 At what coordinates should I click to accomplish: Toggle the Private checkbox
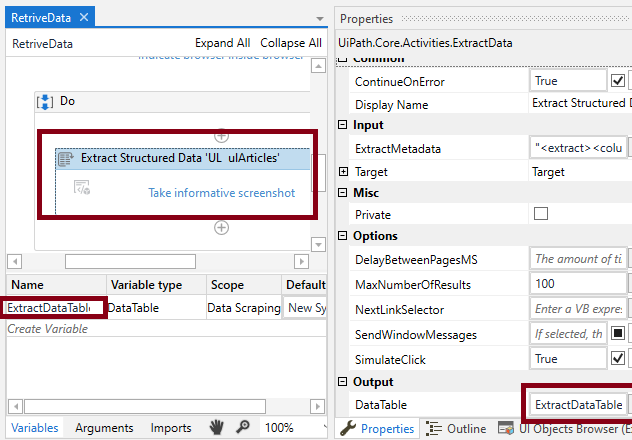pyautogui.click(x=541, y=214)
